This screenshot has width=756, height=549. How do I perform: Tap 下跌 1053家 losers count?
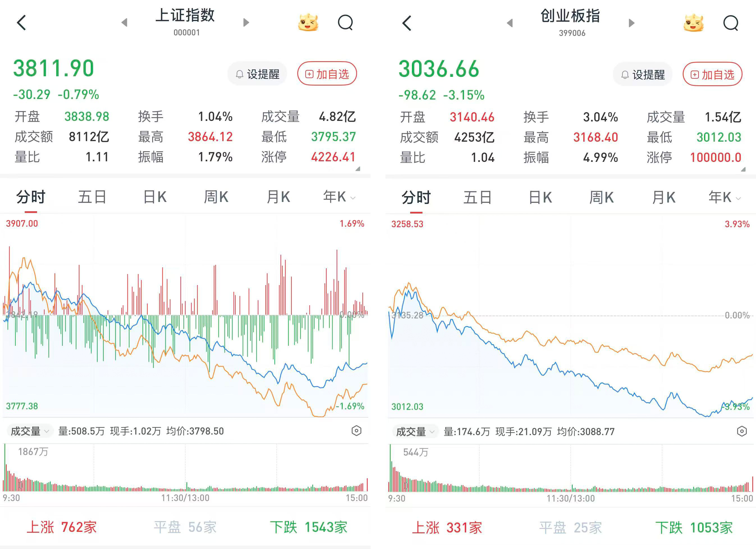(x=694, y=528)
